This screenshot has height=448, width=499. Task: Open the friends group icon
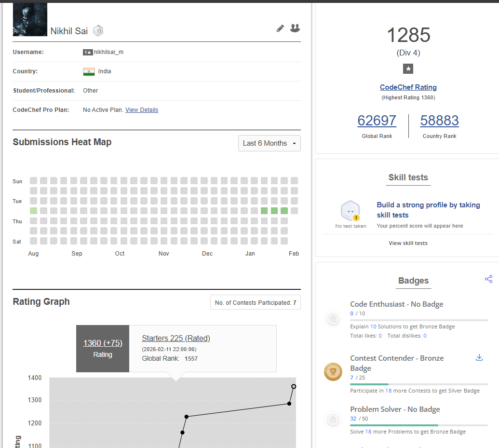tap(295, 28)
